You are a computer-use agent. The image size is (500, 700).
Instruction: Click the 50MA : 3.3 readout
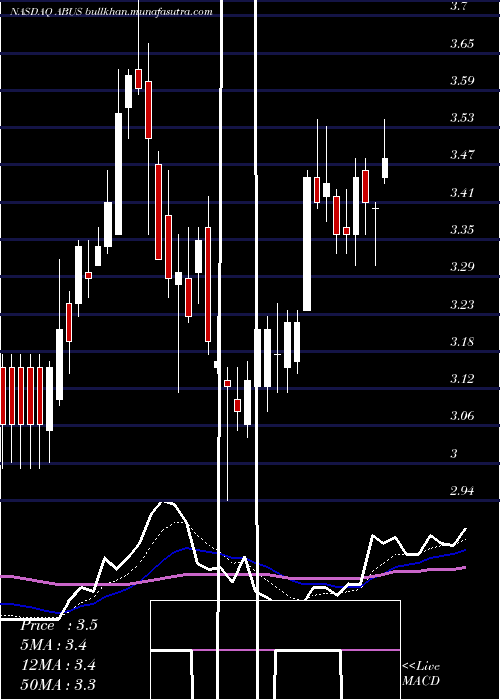58,684
